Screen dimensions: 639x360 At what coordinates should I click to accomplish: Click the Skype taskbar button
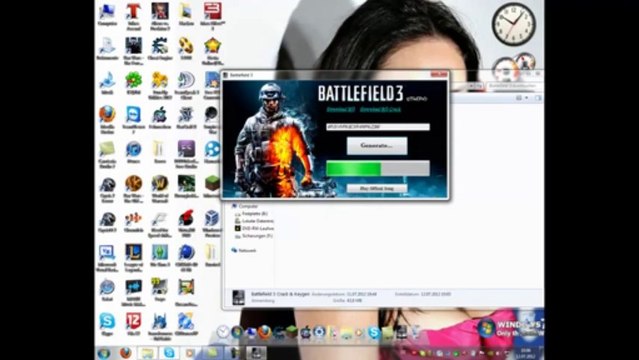pos(169,352)
